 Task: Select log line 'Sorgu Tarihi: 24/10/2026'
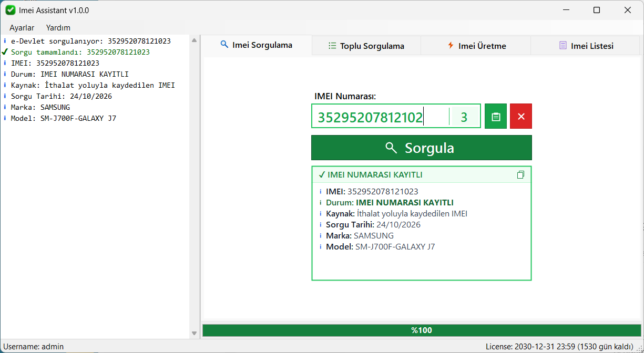click(62, 96)
